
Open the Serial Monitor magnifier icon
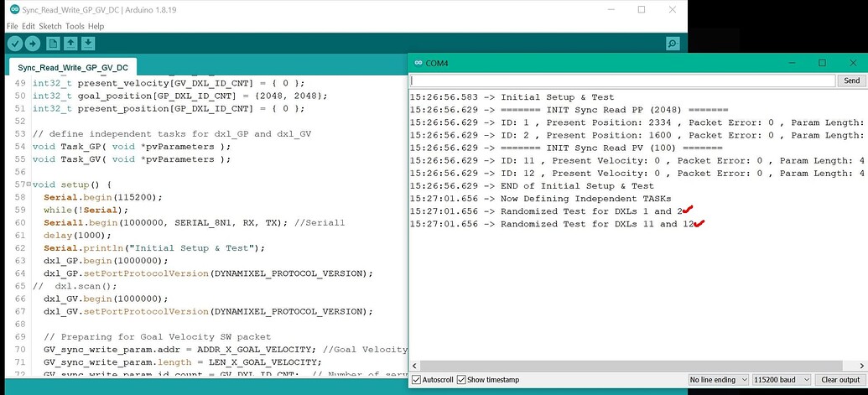(x=672, y=44)
